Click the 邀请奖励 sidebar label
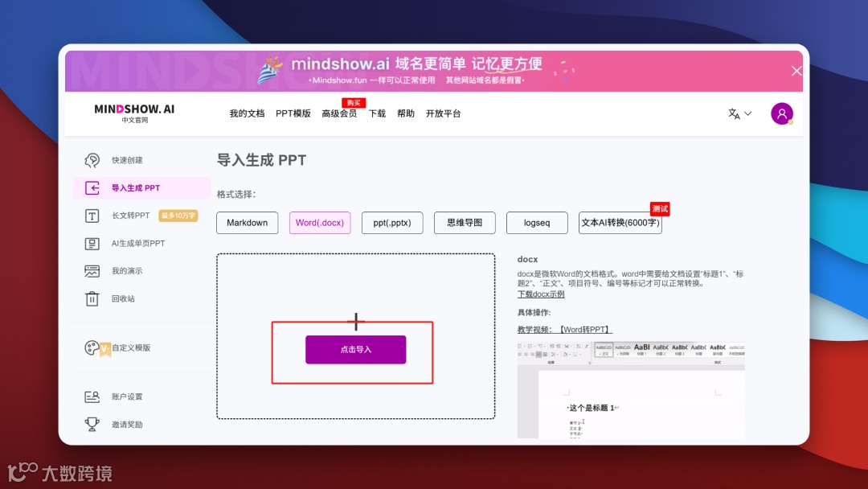 click(127, 424)
